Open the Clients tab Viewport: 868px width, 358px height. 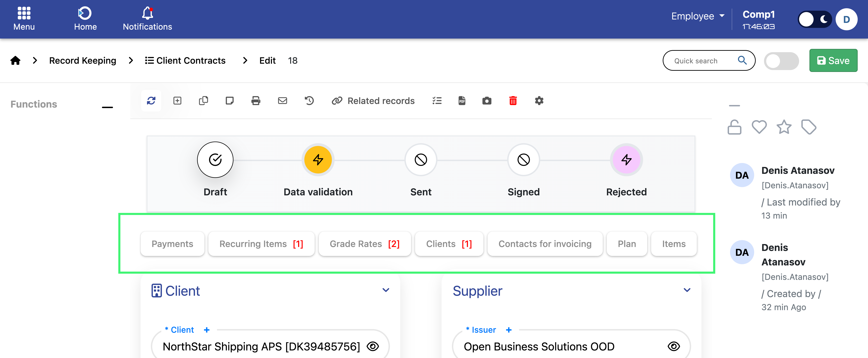(x=449, y=244)
